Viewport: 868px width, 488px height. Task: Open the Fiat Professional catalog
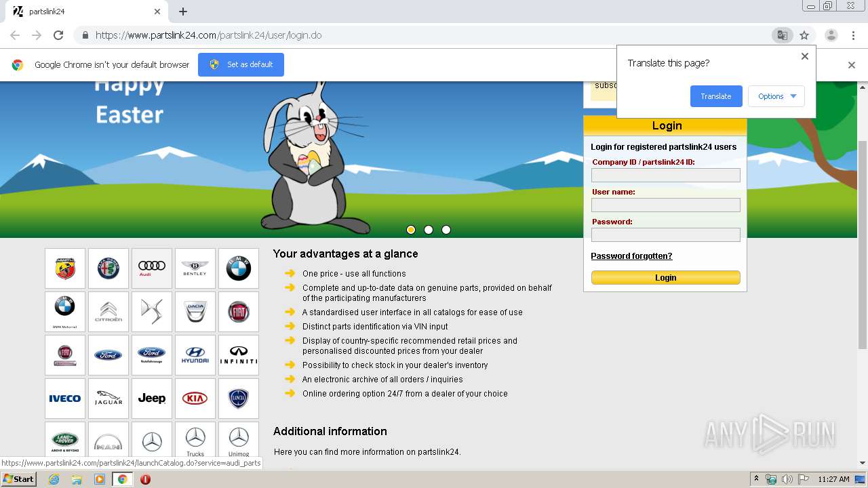point(65,355)
